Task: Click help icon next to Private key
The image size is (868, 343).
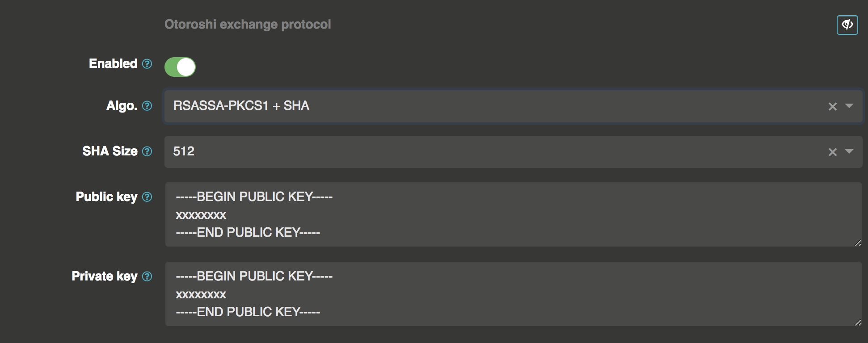Action: click(147, 276)
